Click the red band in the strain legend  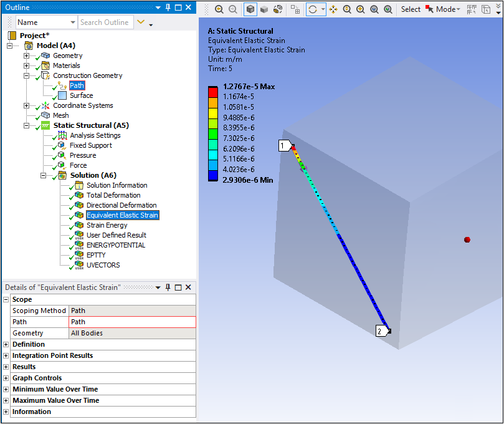[212, 91]
